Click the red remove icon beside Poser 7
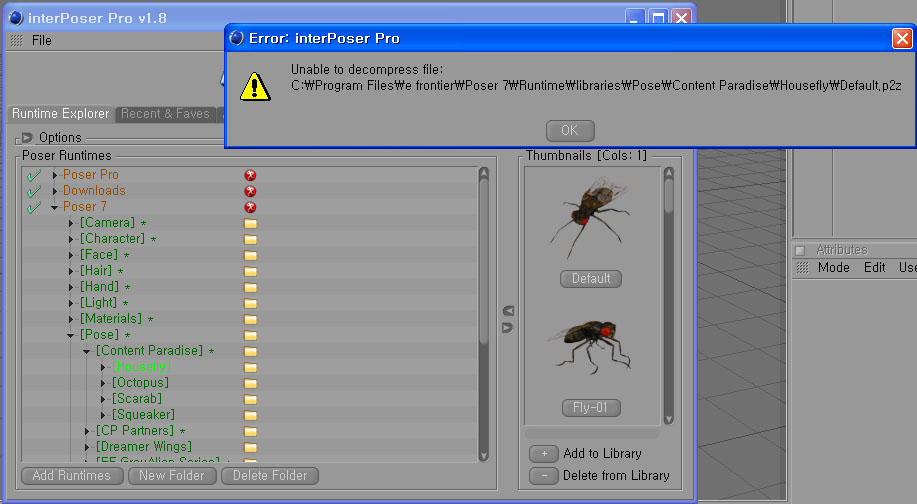The image size is (917, 504). [x=250, y=207]
